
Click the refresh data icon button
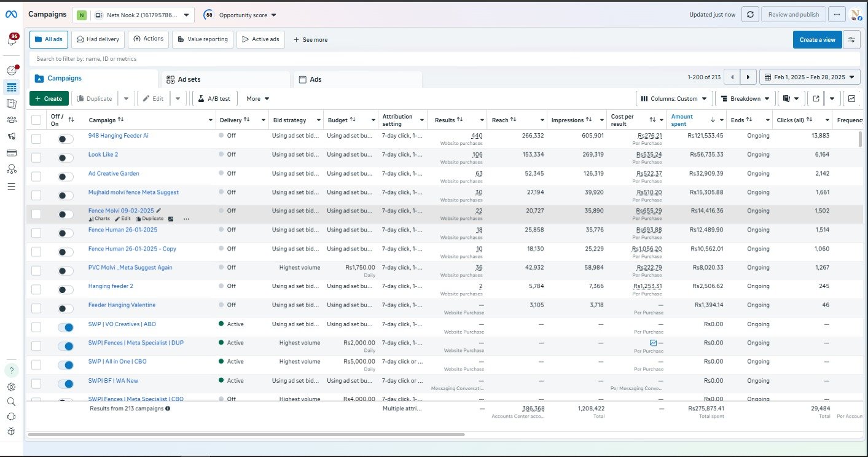pos(749,15)
